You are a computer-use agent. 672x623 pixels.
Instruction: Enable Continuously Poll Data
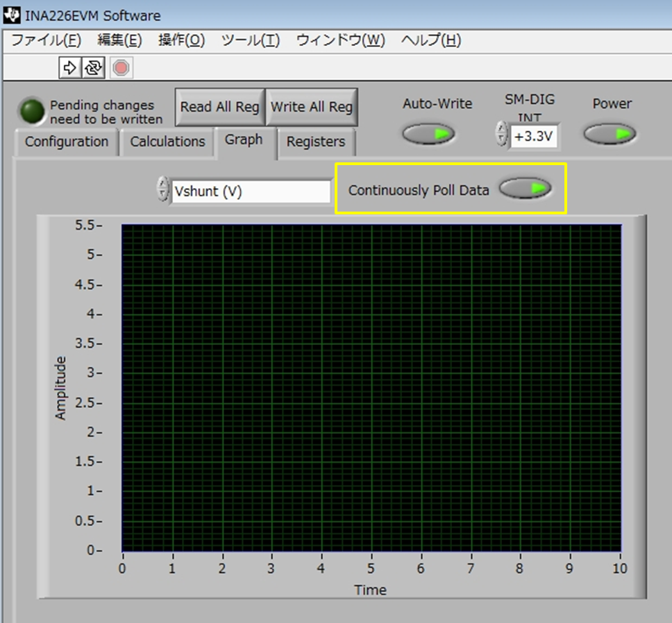click(x=526, y=188)
